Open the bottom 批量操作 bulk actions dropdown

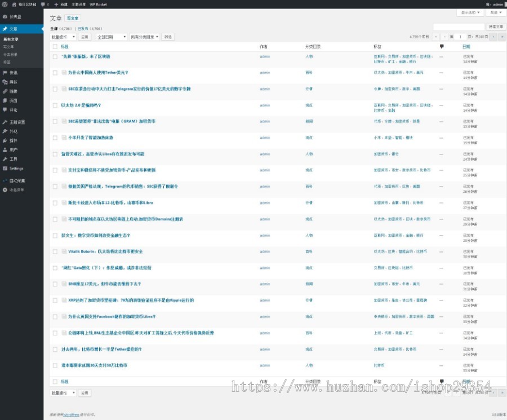coord(63,393)
